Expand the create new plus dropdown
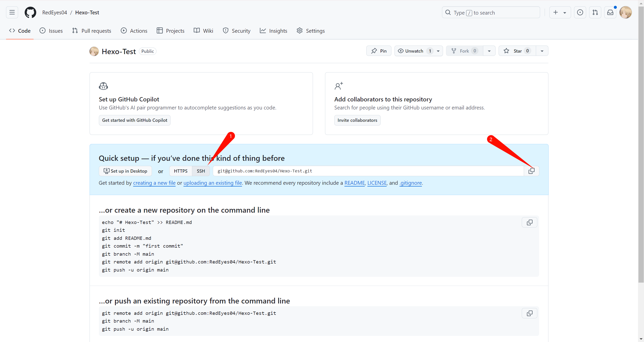 [560, 12]
